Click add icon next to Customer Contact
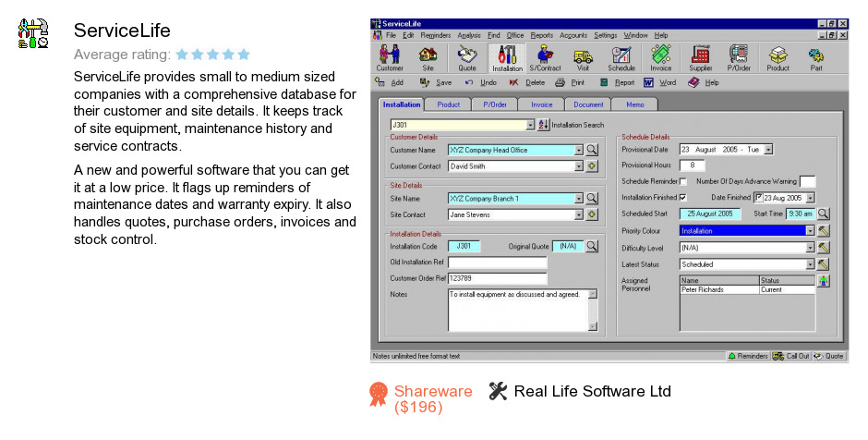The height and width of the screenshot is (440, 868). click(592, 165)
